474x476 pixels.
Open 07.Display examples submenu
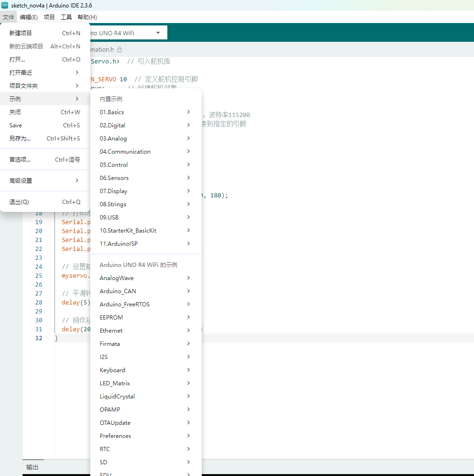[146, 191]
